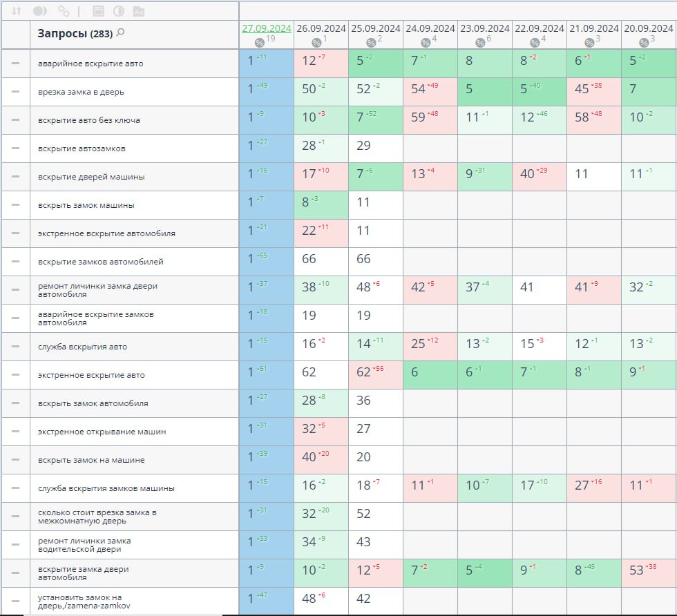Screen dimensions: 677x616
Task: Click the text letter icon in toolbar
Action: click(138, 11)
